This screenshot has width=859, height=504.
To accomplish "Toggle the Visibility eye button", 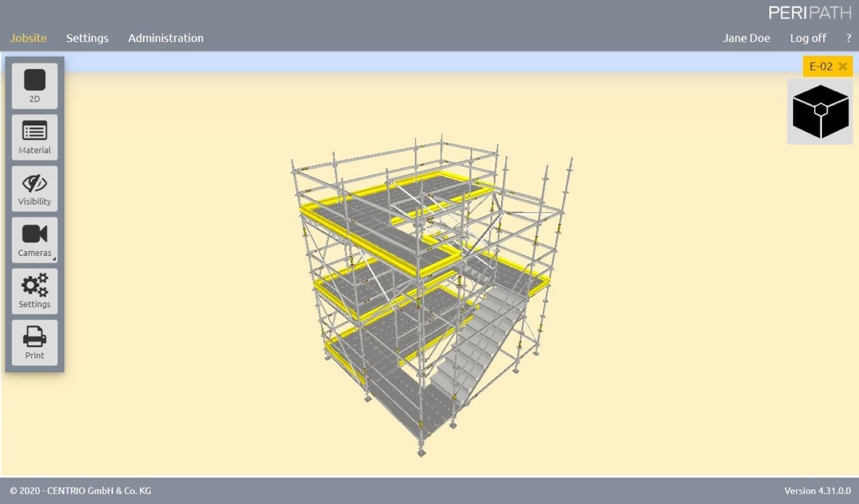I will (x=34, y=189).
